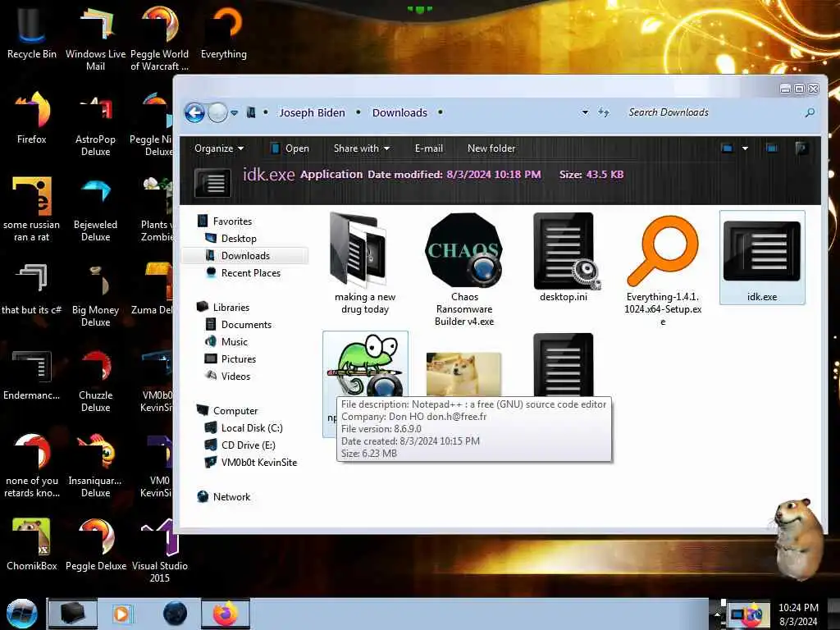This screenshot has height=630, width=840.
Task: Toggle the preview pane button
Action: [772, 148]
